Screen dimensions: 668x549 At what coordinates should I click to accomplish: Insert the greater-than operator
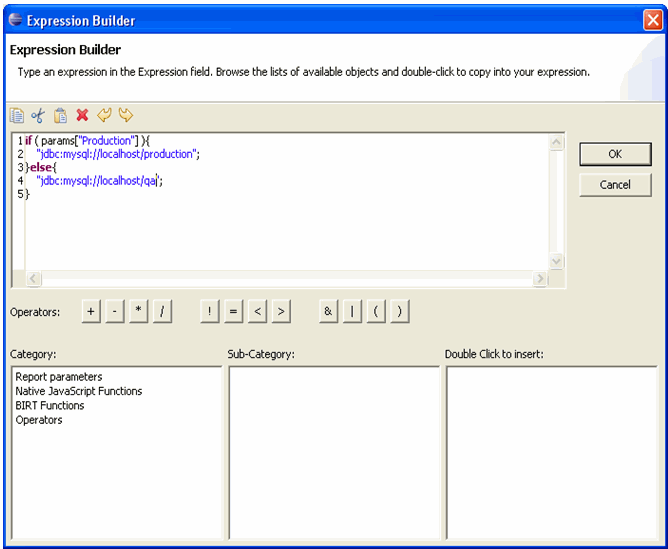(281, 311)
